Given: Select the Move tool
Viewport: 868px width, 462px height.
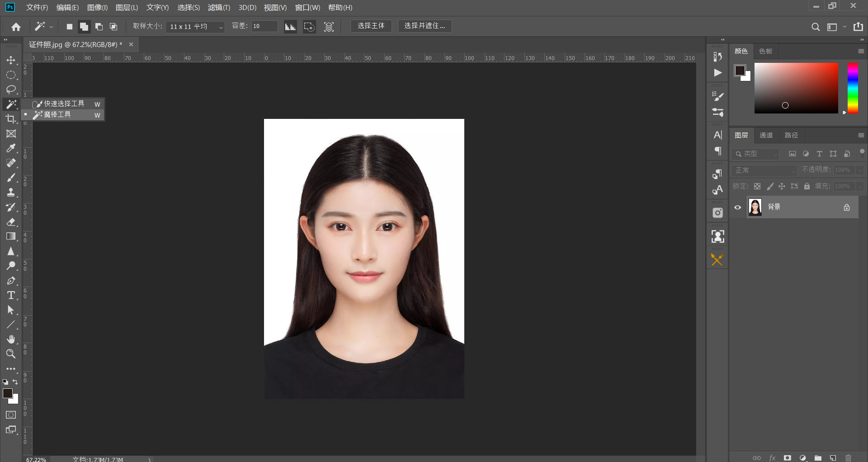Looking at the screenshot, I should click(x=11, y=61).
